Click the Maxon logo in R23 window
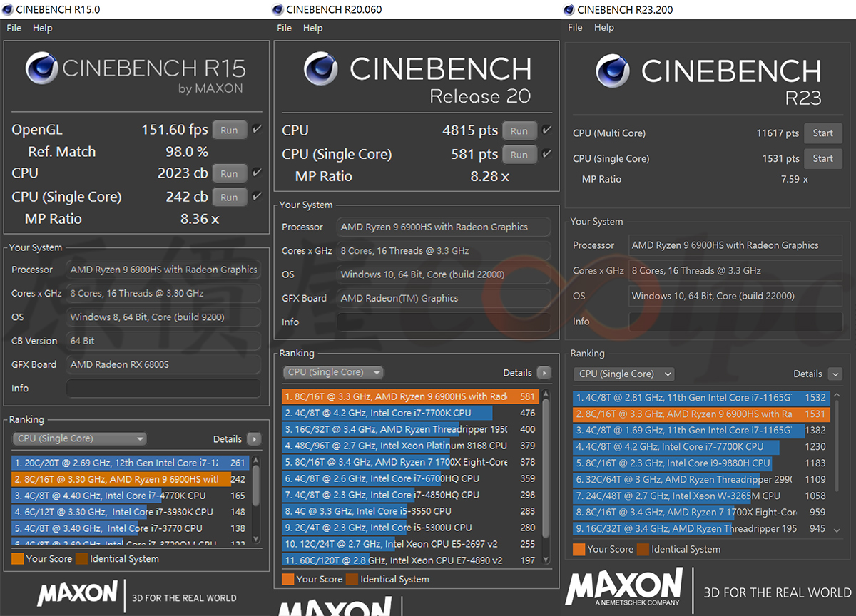 [x=624, y=588]
